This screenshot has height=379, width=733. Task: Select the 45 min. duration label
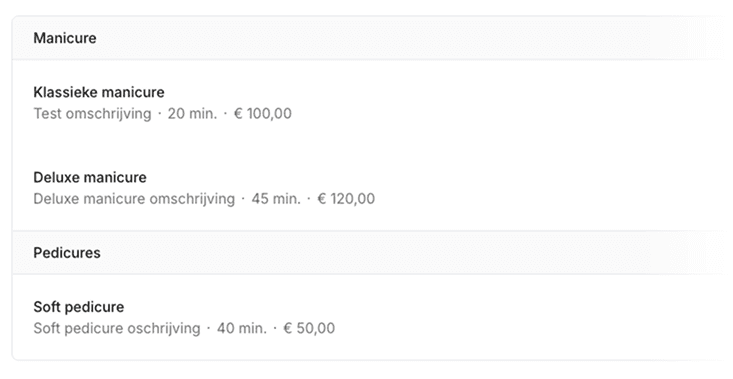276,199
